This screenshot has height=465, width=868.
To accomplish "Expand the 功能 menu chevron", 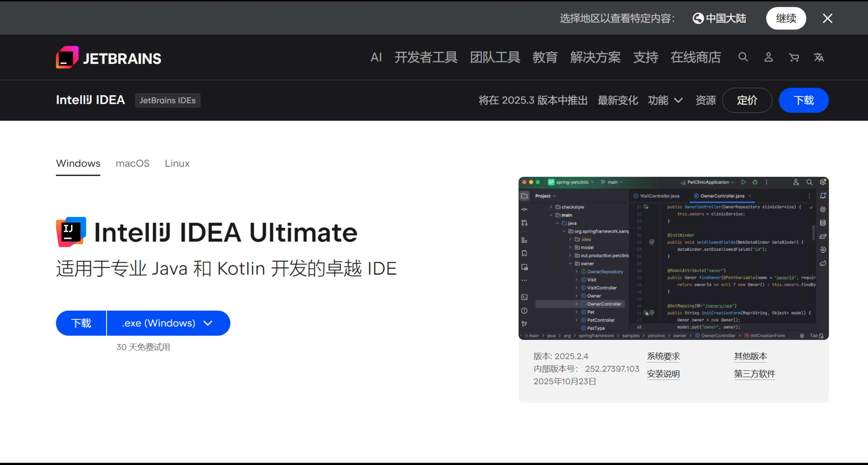I will pyautogui.click(x=678, y=100).
